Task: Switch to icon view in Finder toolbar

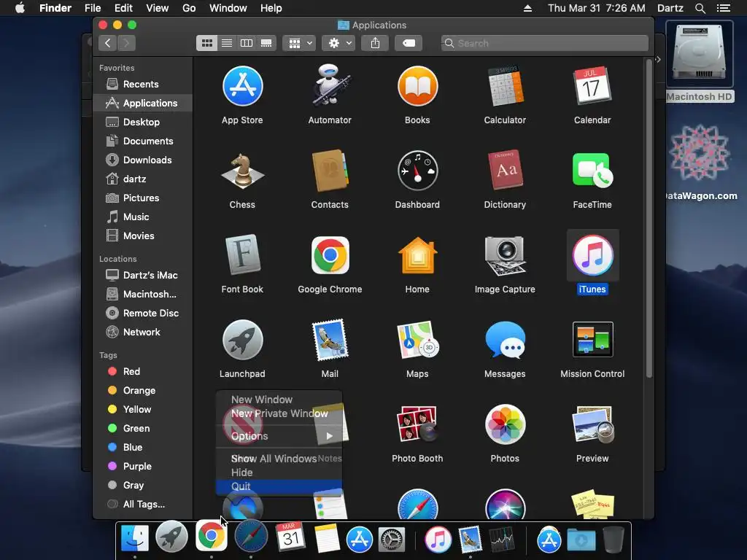Action: [206, 43]
